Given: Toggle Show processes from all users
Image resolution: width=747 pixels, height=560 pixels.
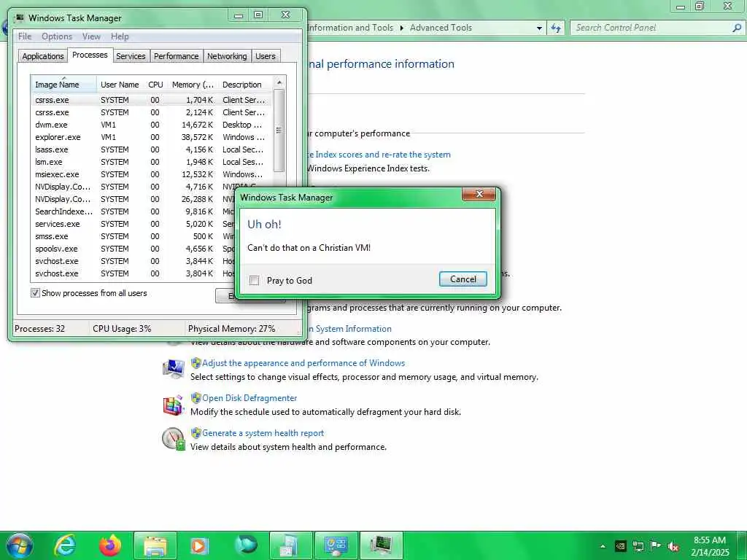Looking at the screenshot, I should pyautogui.click(x=35, y=293).
